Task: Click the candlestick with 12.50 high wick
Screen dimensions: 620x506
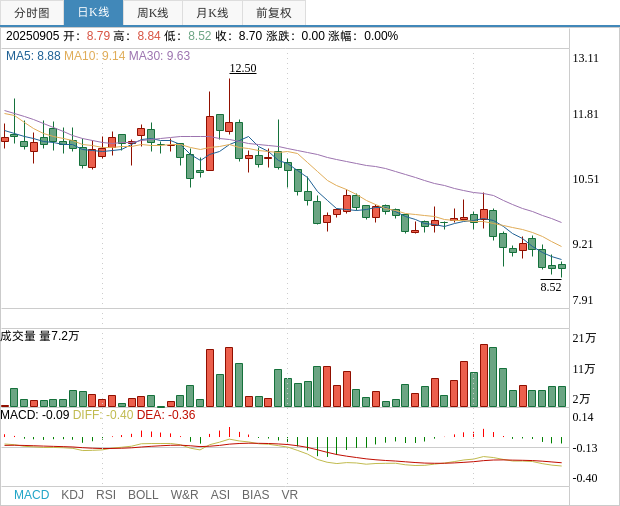Action: (229, 126)
